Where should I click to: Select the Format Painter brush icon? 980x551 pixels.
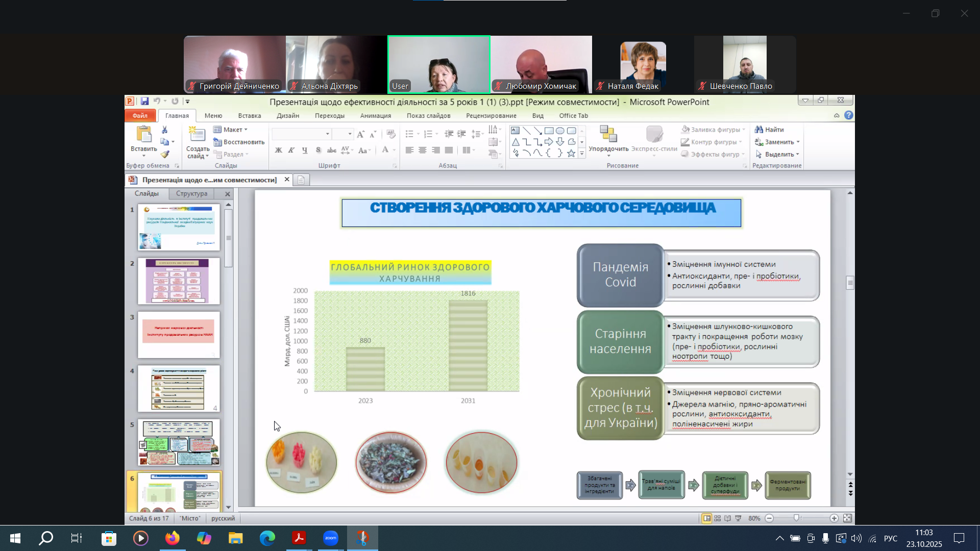(164, 154)
